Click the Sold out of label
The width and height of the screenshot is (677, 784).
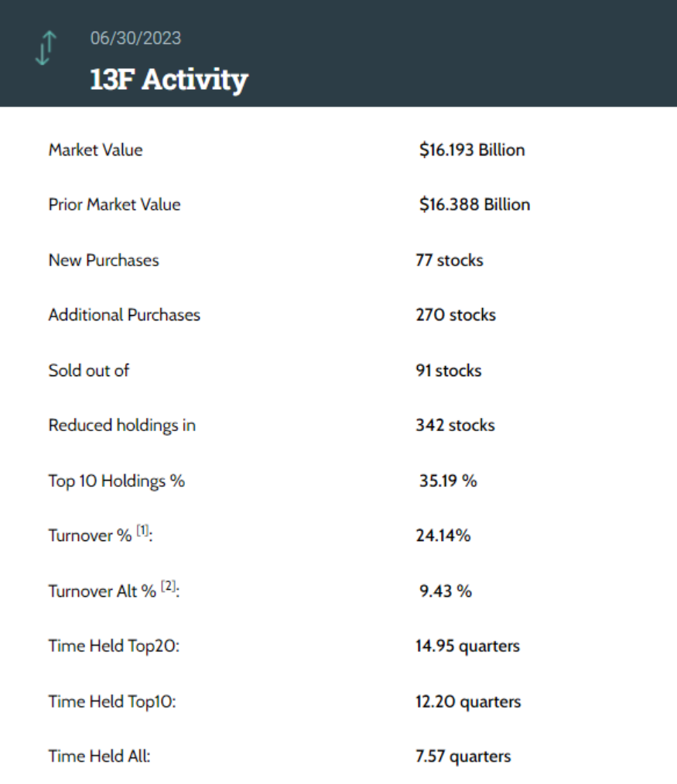(x=88, y=371)
